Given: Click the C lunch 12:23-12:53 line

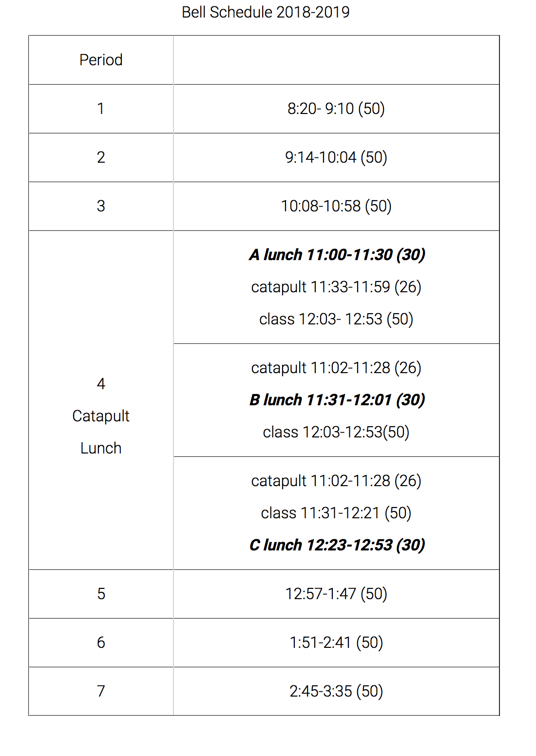Looking at the screenshot, I should point(337,545).
